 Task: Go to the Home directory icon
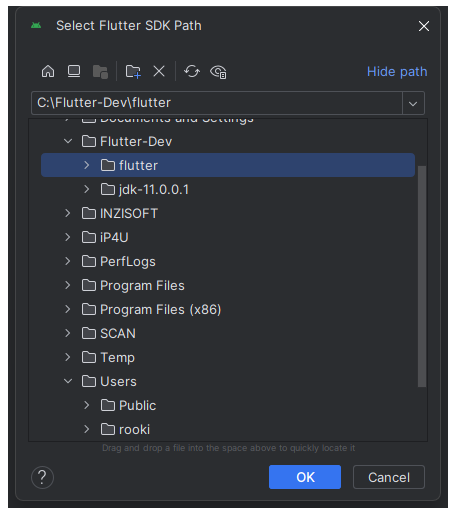[x=48, y=71]
